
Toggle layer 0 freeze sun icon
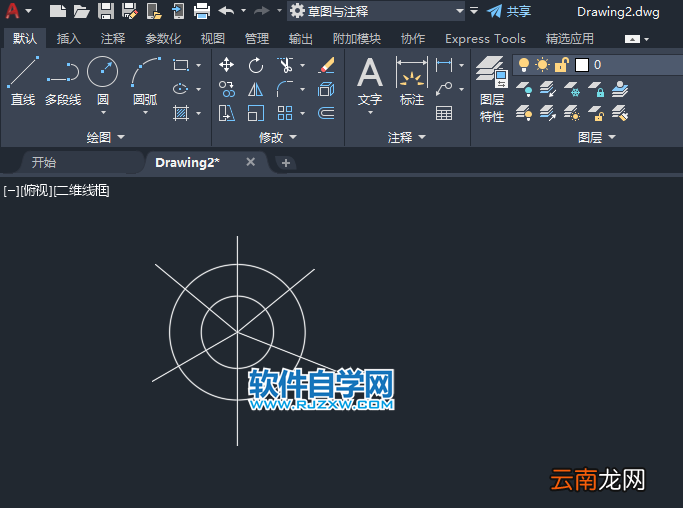tap(542, 65)
